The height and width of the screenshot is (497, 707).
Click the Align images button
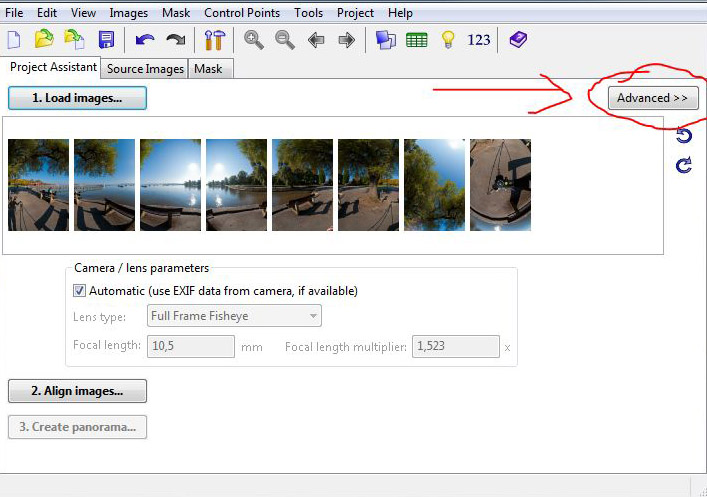[77, 391]
